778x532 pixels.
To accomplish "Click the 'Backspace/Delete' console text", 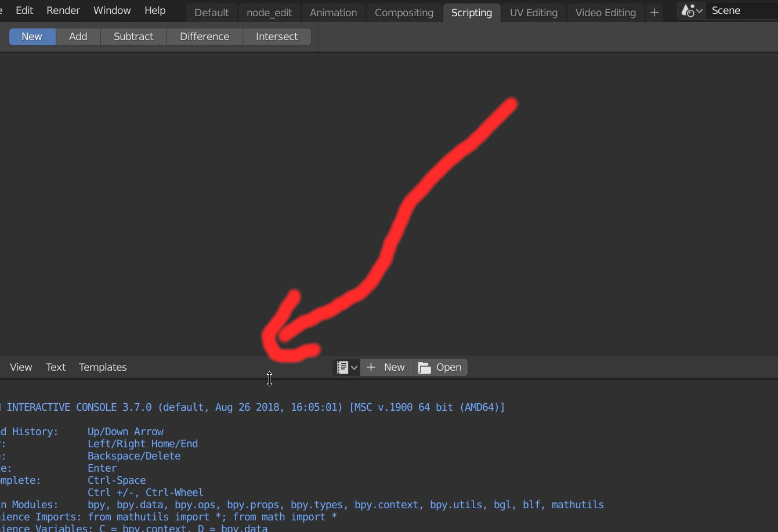I will click(x=134, y=456).
